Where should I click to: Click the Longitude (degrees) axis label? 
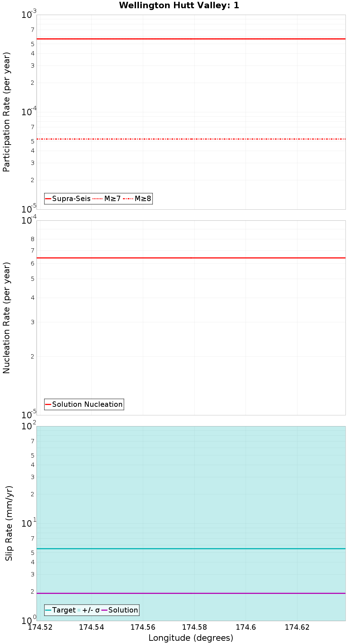pos(191,638)
